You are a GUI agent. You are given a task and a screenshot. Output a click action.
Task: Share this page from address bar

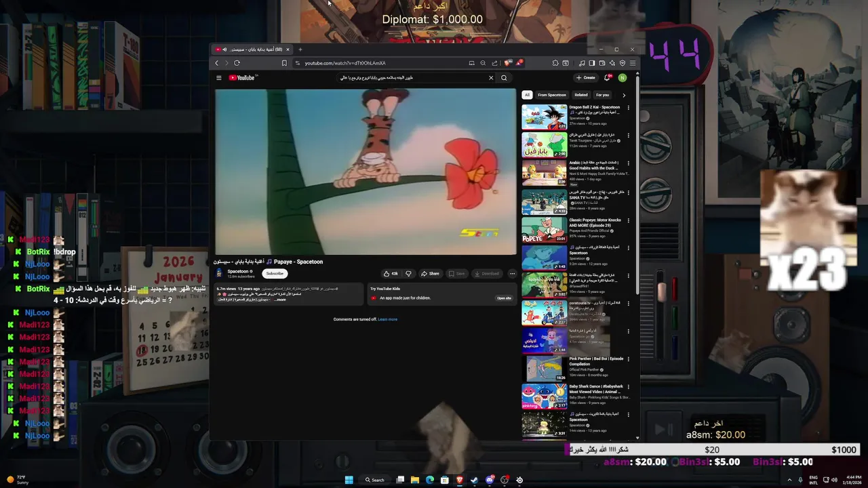[x=494, y=63]
